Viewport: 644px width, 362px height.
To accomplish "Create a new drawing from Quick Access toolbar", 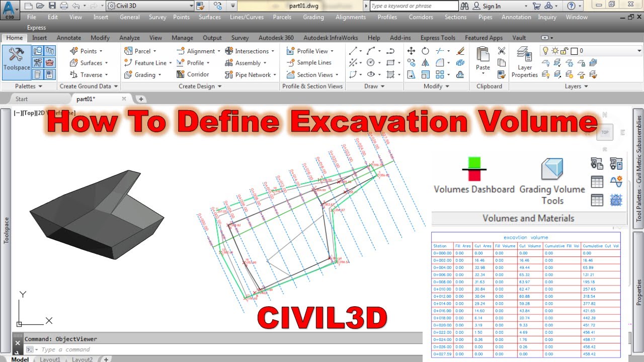I will click(x=29, y=6).
